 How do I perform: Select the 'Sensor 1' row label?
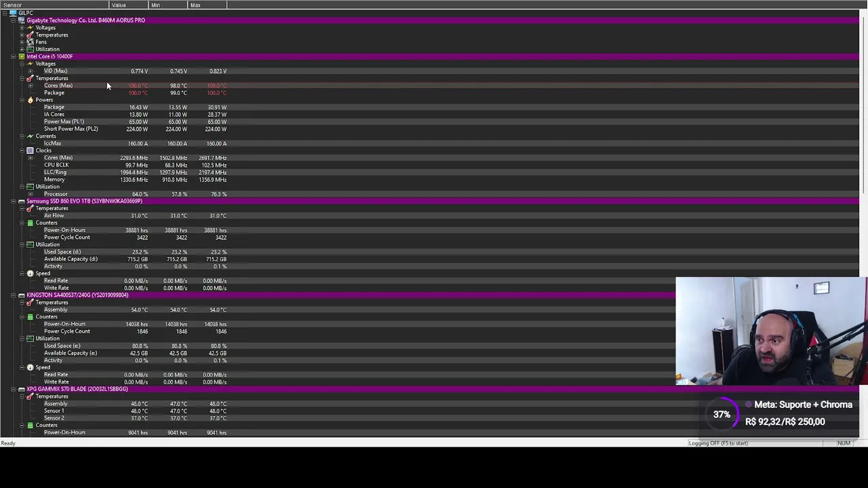pyautogui.click(x=54, y=411)
